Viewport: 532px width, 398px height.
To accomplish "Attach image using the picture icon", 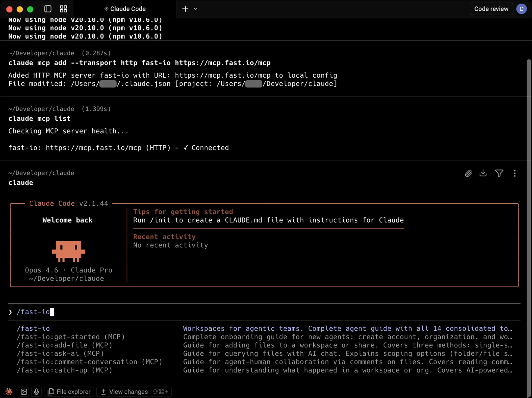I will tap(24, 391).
